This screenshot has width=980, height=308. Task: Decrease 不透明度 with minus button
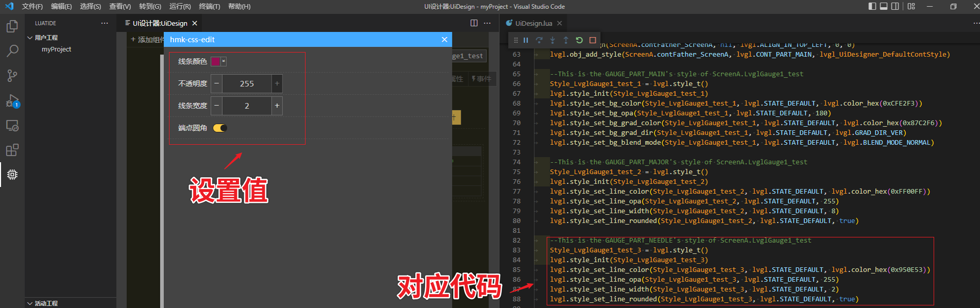tap(216, 83)
